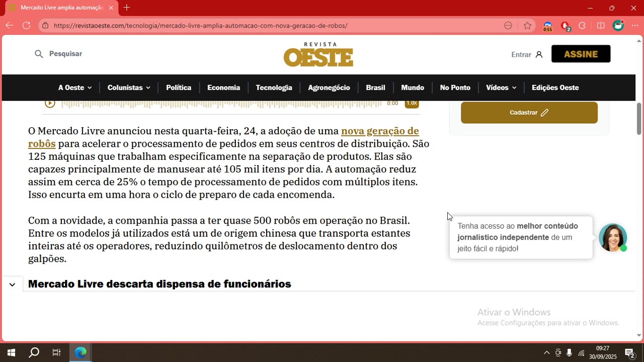Open the Agronegócio section
The width and height of the screenshot is (644, 362).
point(329,87)
